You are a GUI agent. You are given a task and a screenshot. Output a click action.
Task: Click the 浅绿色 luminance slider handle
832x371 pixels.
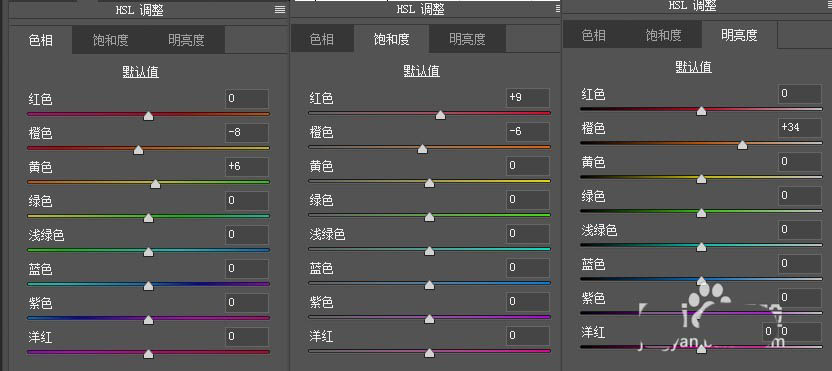click(x=701, y=247)
